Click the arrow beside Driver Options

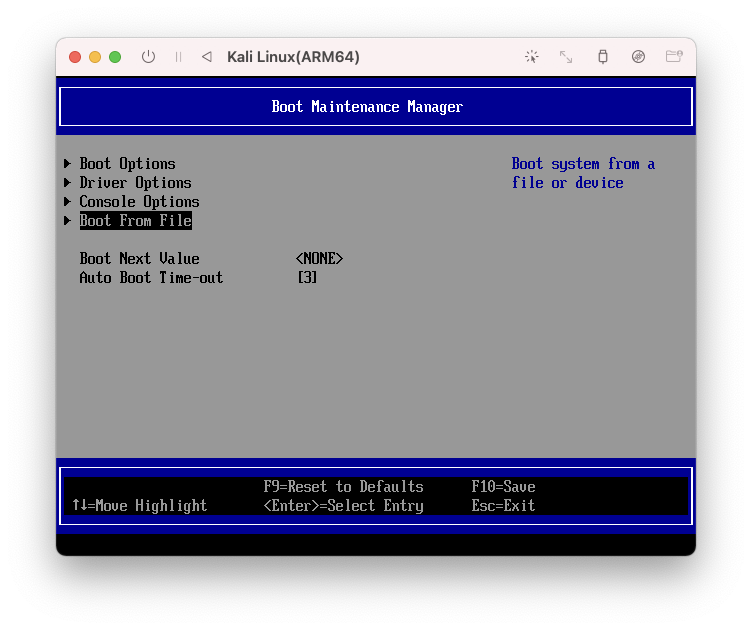point(68,183)
